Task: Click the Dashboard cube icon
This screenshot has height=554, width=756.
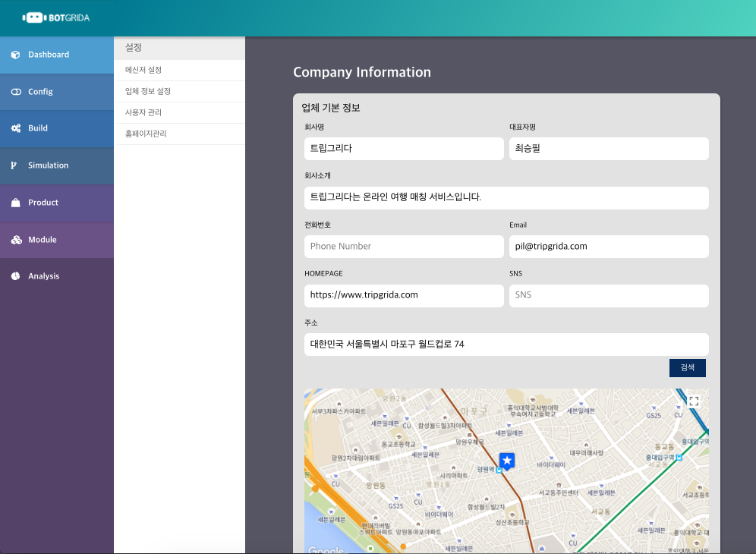Action: coord(15,55)
